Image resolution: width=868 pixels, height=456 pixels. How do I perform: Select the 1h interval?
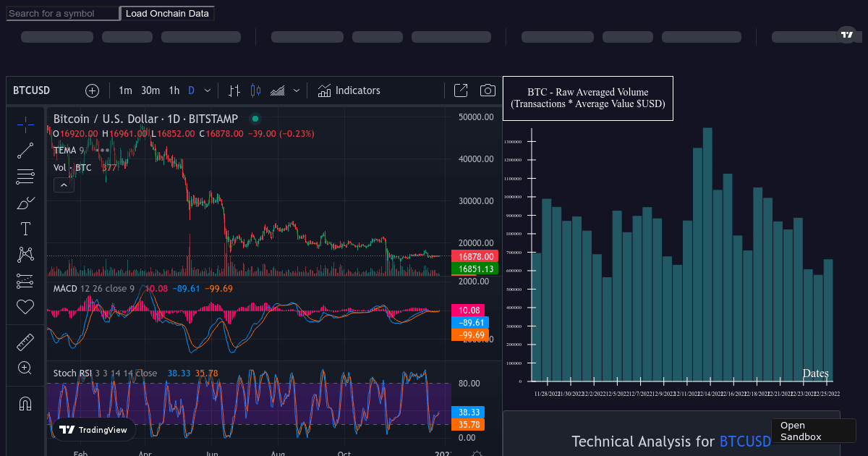coord(174,90)
